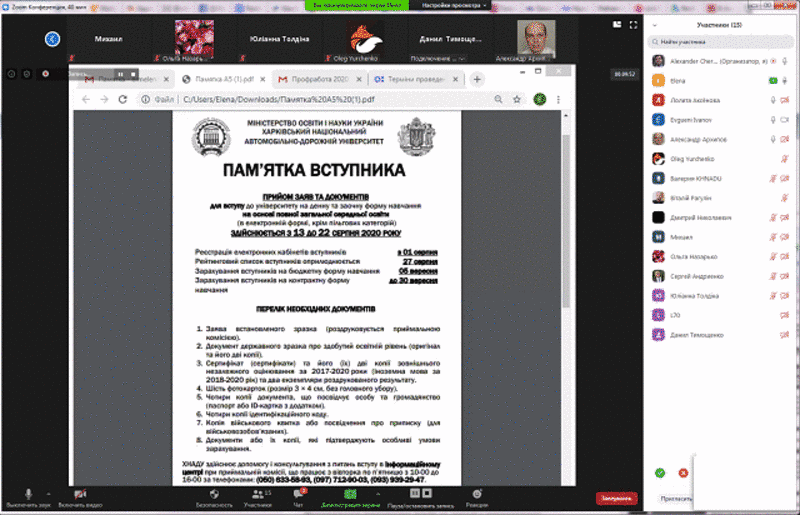Open audio options arrow beside microphone

coord(48,494)
